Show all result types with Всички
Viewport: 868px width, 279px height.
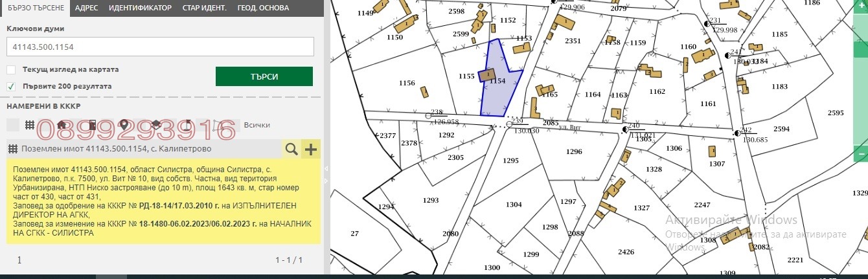257,125
